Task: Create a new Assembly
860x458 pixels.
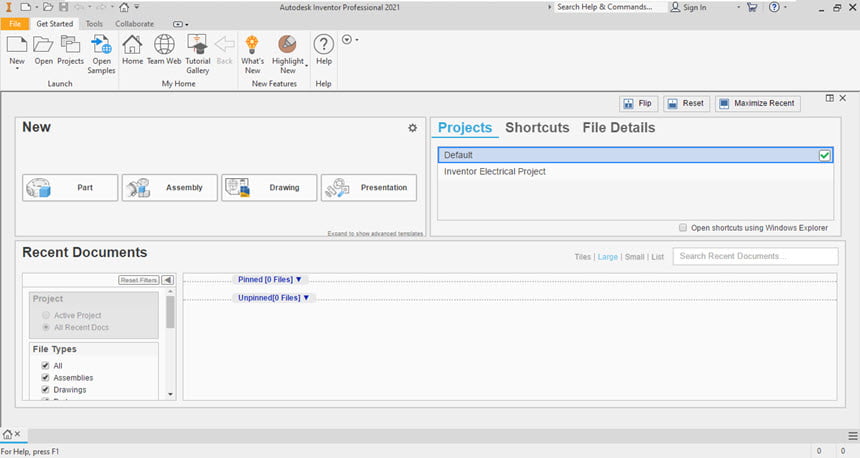Action: (x=169, y=188)
